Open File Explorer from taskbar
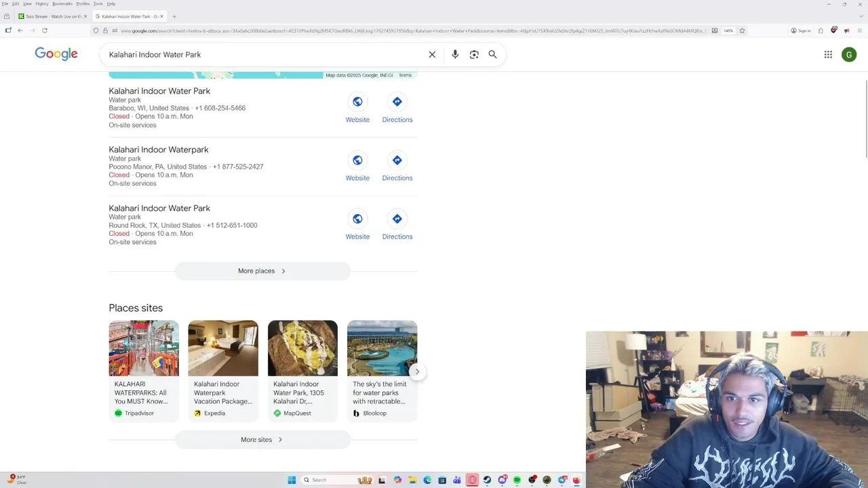The width and height of the screenshot is (868, 488). click(x=412, y=480)
